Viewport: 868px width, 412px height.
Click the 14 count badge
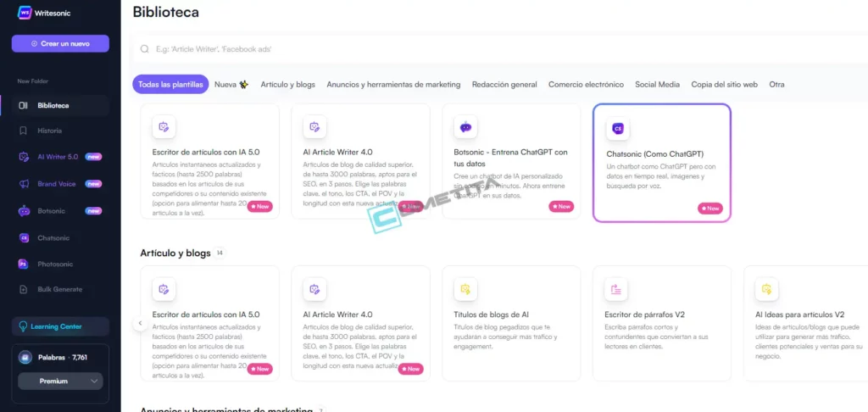coord(220,253)
